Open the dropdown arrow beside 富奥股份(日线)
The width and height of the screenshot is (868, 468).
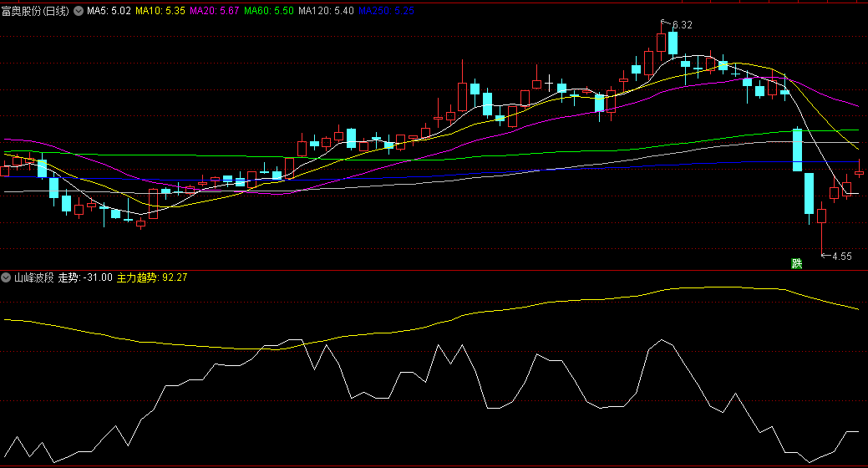(x=79, y=11)
